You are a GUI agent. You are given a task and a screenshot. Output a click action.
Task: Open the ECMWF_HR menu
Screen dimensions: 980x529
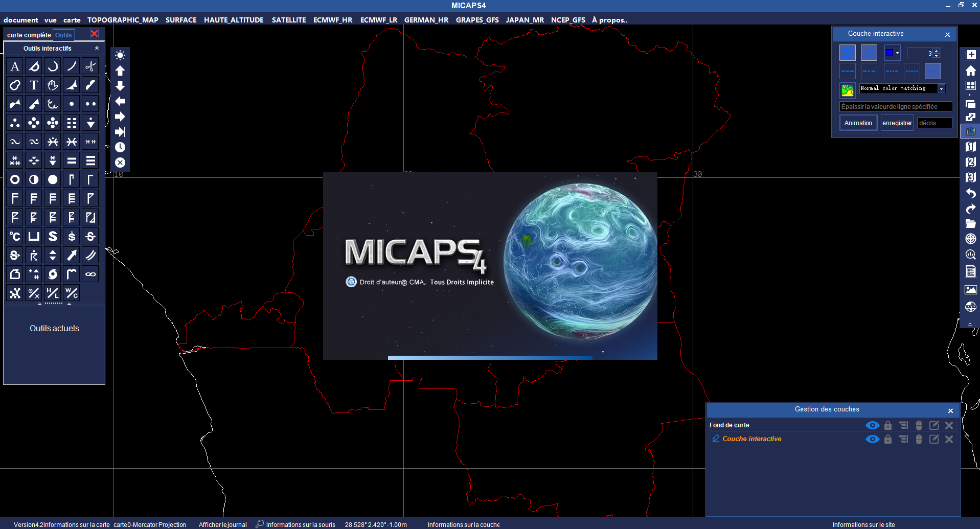pyautogui.click(x=333, y=20)
